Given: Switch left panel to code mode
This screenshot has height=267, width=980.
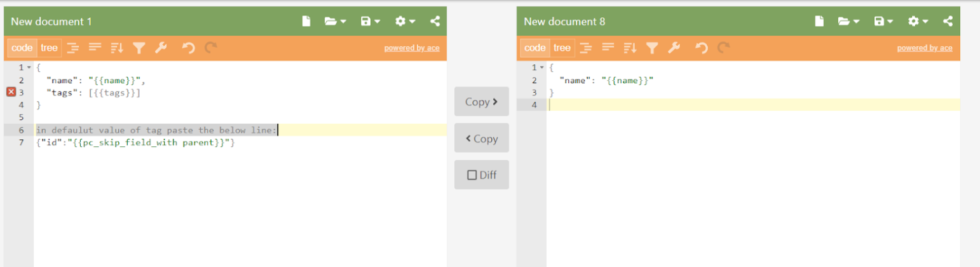Looking at the screenshot, I should [x=22, y=48].
